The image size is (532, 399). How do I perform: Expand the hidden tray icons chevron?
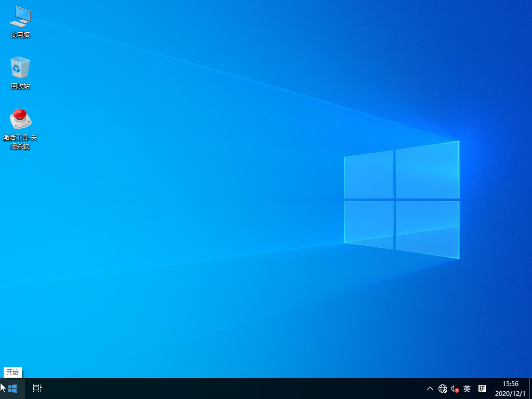point(430,389)
